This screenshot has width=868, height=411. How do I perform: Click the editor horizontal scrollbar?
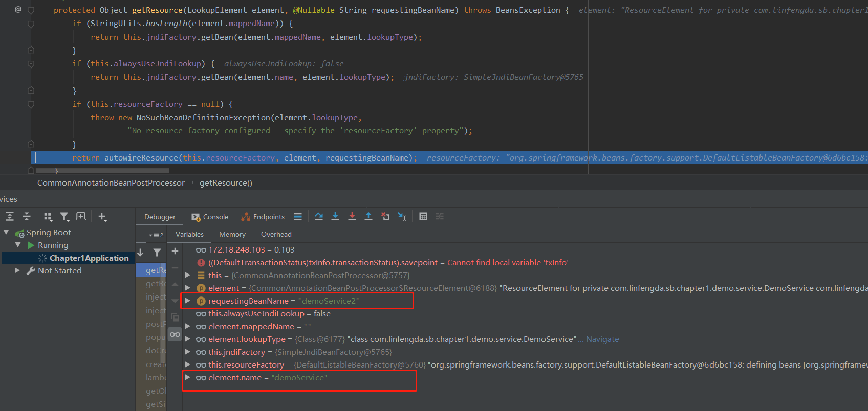(102, 171)
